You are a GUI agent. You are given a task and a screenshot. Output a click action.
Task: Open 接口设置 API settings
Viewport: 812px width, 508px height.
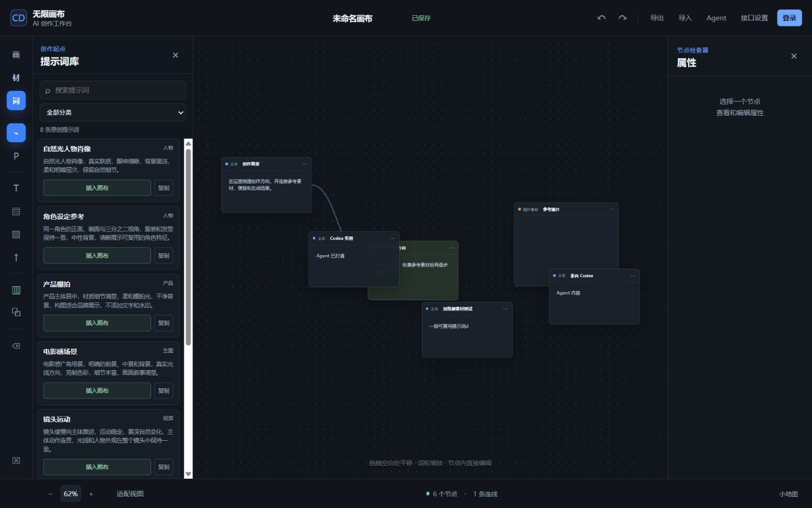click(754, 18)
